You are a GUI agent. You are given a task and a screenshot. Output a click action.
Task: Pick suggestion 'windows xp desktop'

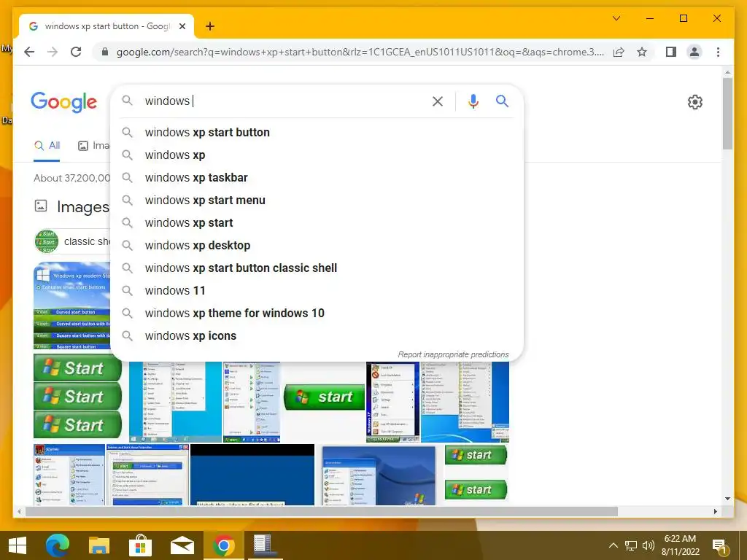(317, 245)
